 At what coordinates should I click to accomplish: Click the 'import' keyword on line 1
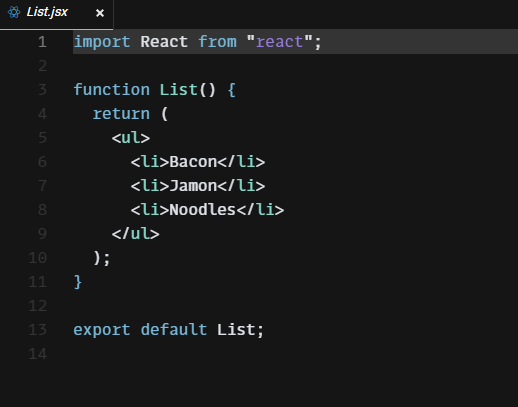(102, 42)
